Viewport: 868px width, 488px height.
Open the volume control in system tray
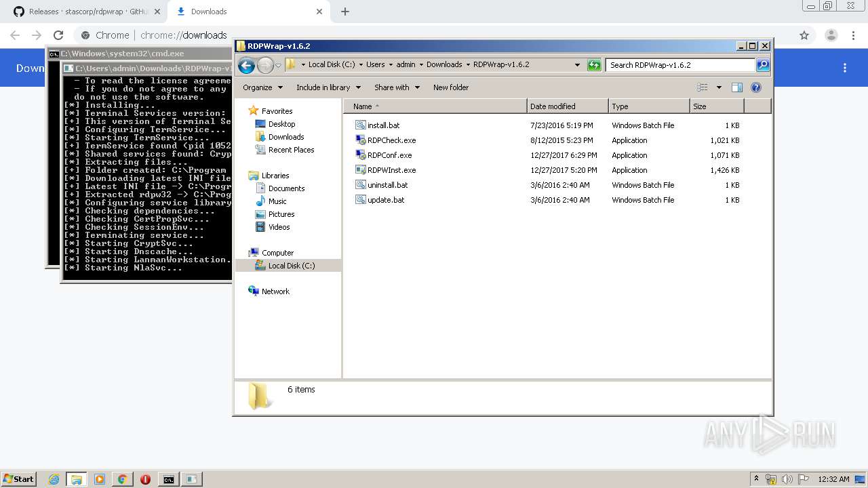tap(787, 479)
